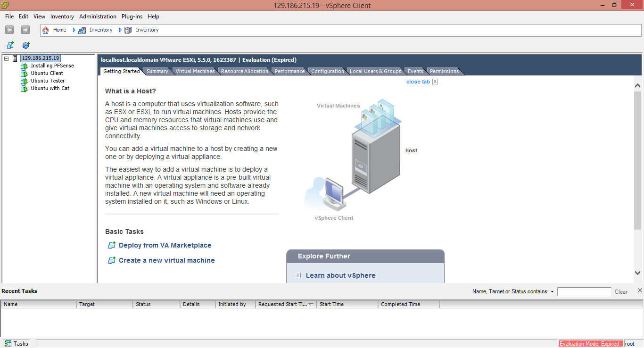
Task: Switch to the Summary tab
Action: point(157,71)
